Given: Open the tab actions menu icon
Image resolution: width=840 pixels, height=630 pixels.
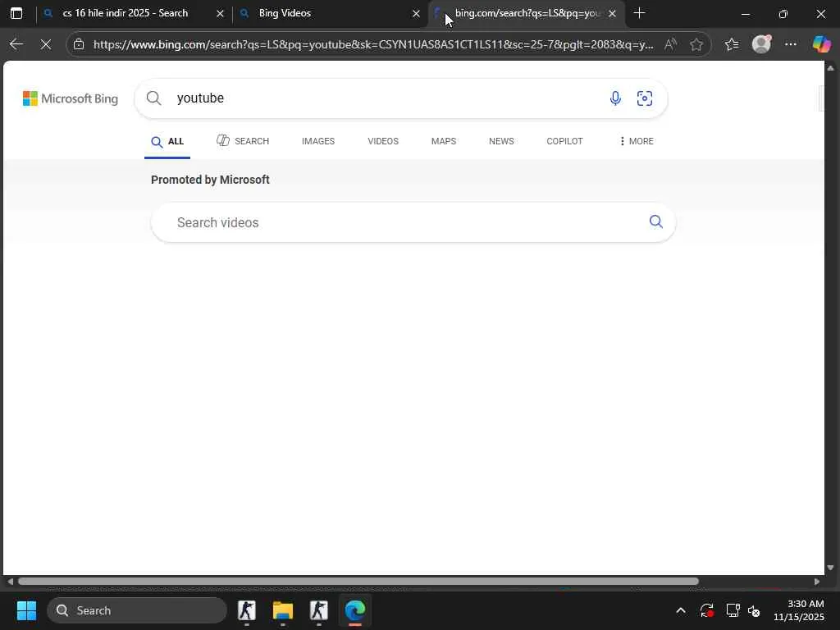Looking at the screenshot, I should (16, 13).
